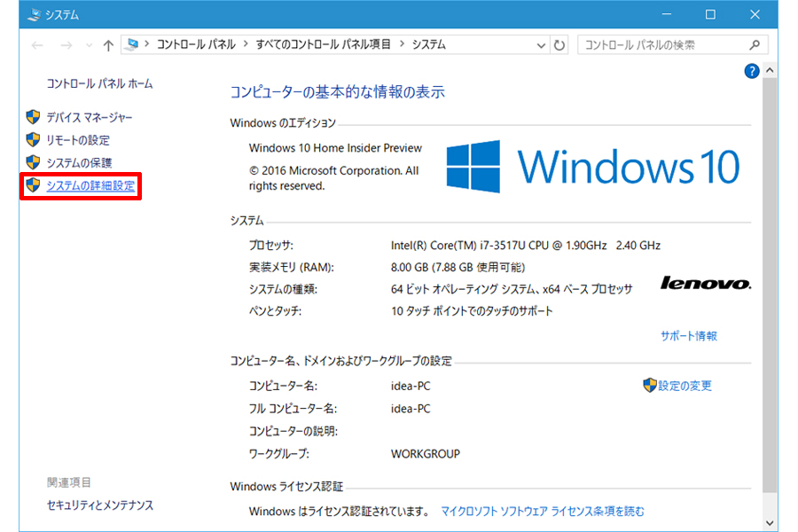Maximize the システム window
798x532 pixels.
pos(710,14)
